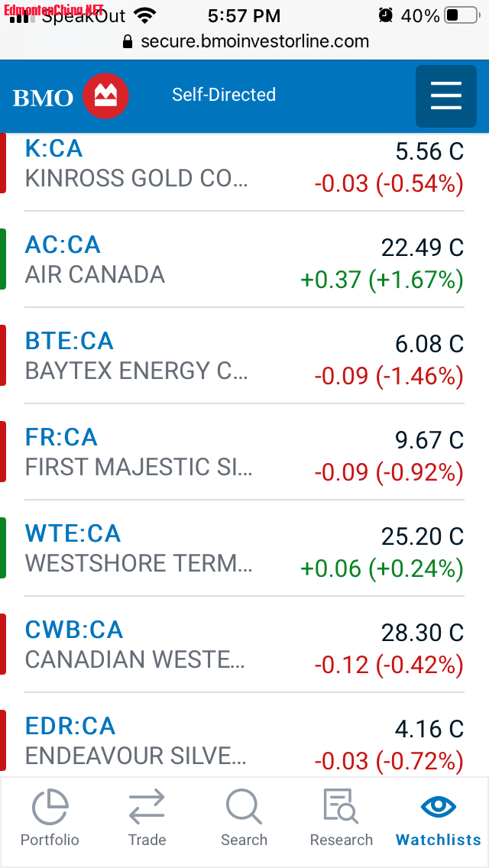This screenshot has width=489, height=868.
Task: Select the EDR:CA Endeavour Silver ticker
Action: 70,727
